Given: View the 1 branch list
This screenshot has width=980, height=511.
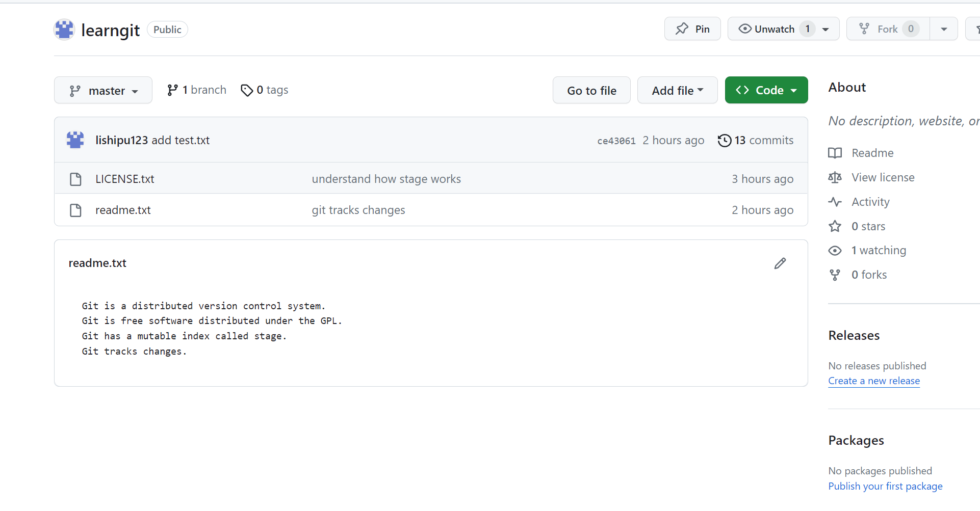Looking at the screenshot, I should pyautogui.click(x=197, y=90).
